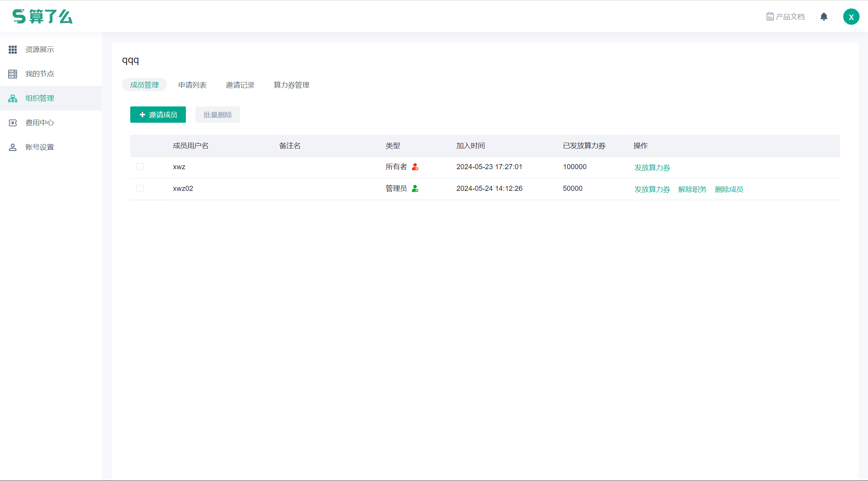Image resolution: width=868 pixels, height=481 pixels.
Task: Switch to the 邀请记录 tab
Action: coord(240,85)
